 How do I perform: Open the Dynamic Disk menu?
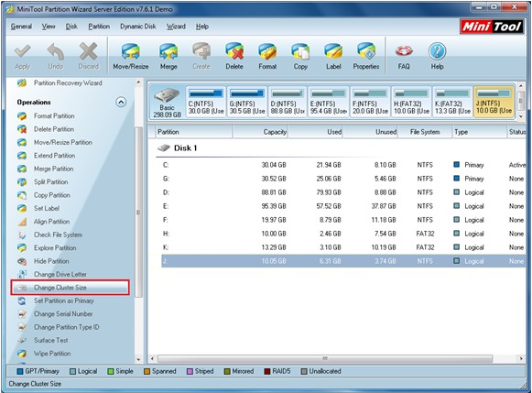point(137,27)
